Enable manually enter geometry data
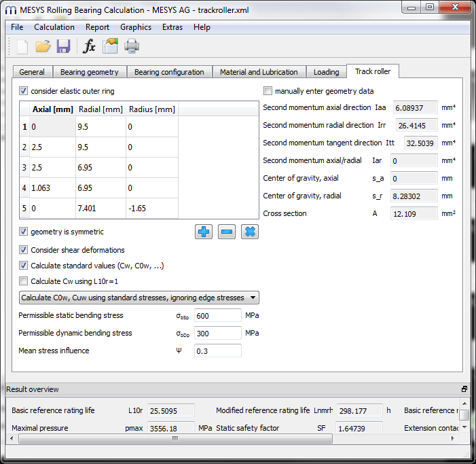Viewport: 476px width, 464px height. 268,91
